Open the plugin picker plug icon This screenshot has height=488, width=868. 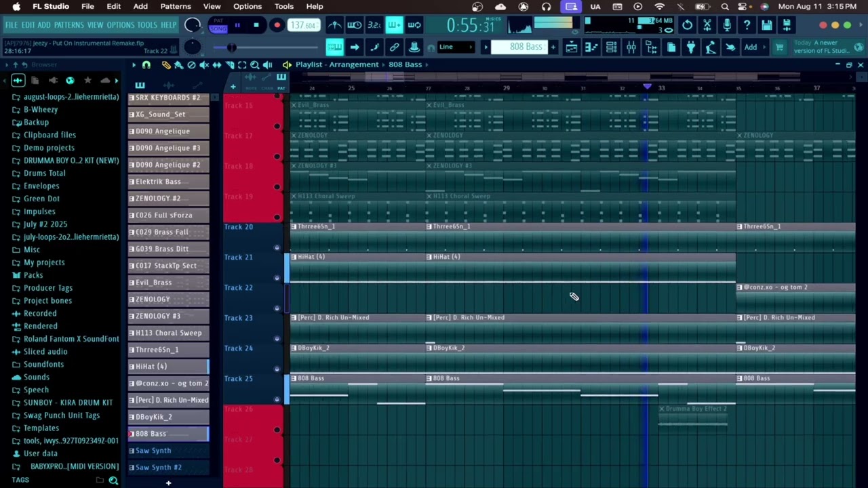pos(690,47)
